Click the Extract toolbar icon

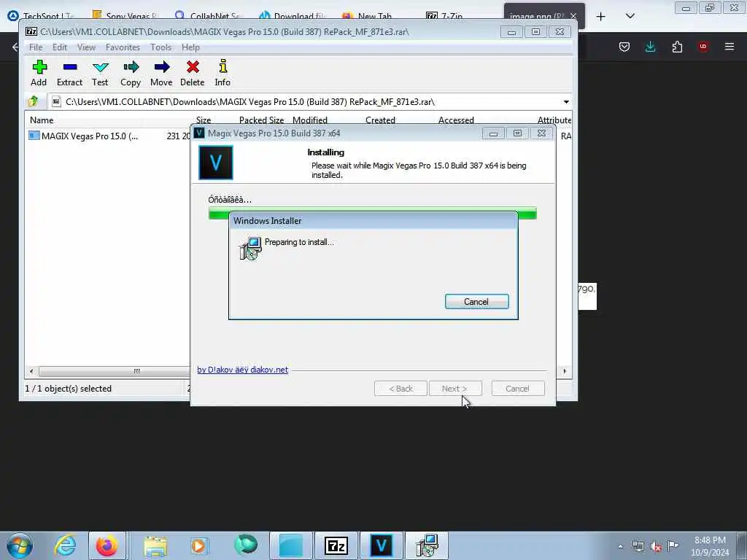69,73
